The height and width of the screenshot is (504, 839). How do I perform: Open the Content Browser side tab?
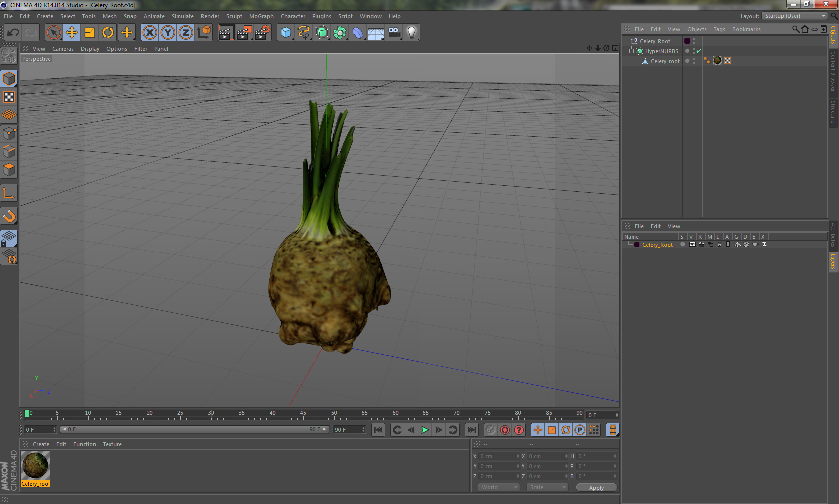[x=833, y=71]
